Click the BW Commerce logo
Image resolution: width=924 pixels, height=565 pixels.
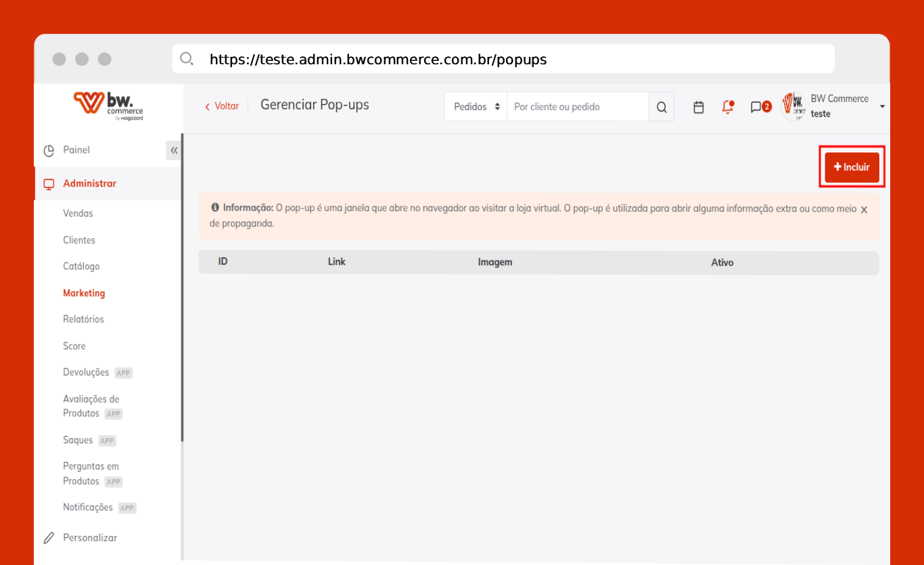coord(108,105)
